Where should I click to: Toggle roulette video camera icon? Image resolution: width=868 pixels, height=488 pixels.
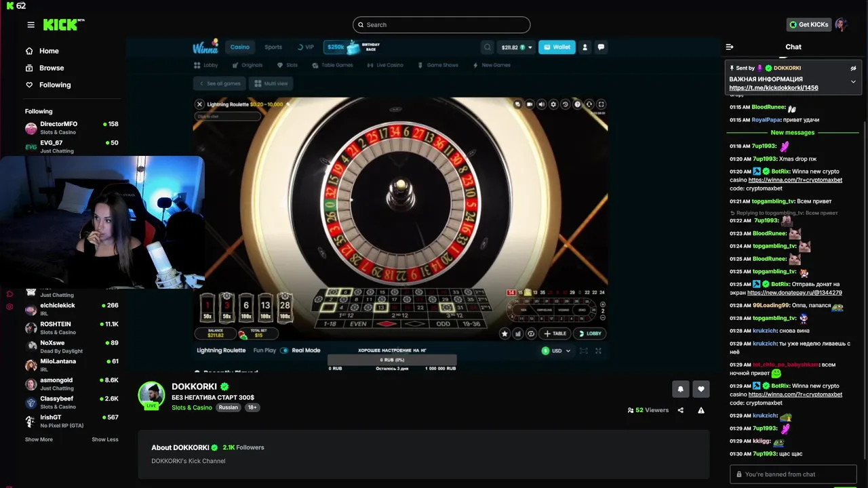click(530, 104)
